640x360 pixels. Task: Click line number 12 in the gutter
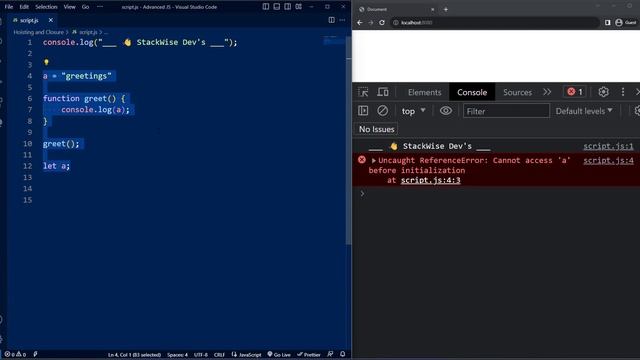27,166
